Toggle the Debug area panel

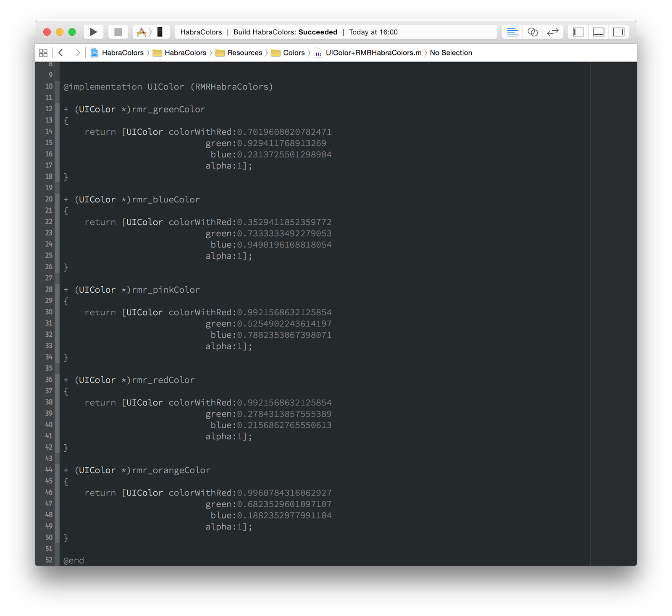[x=598, y=32]
